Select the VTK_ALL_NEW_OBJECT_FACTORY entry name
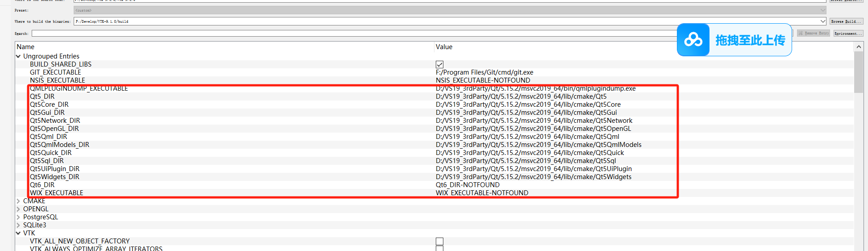 79,241
